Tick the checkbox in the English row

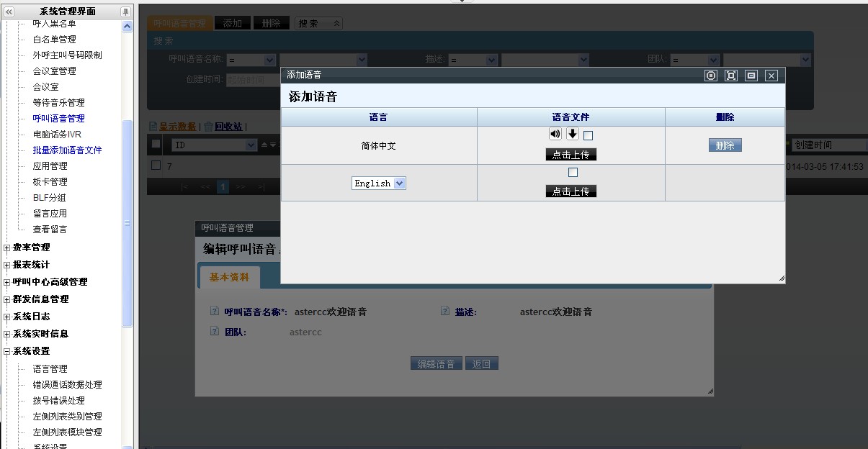573,173
